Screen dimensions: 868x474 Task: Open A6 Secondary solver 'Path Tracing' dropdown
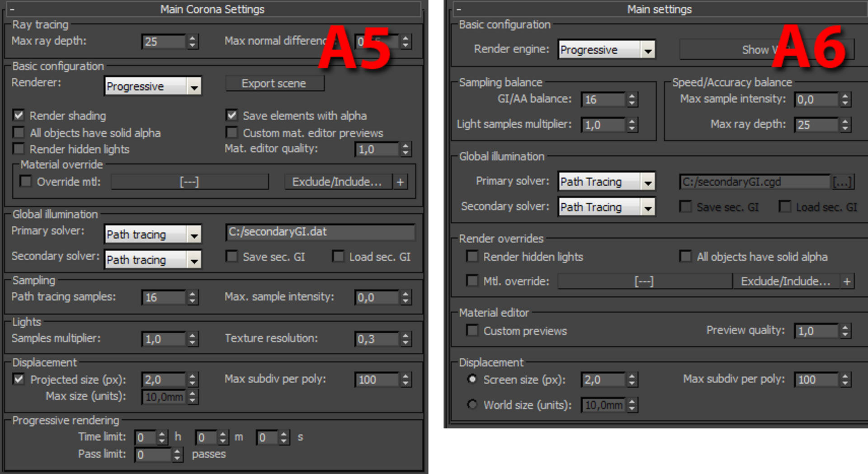point(607,207)
